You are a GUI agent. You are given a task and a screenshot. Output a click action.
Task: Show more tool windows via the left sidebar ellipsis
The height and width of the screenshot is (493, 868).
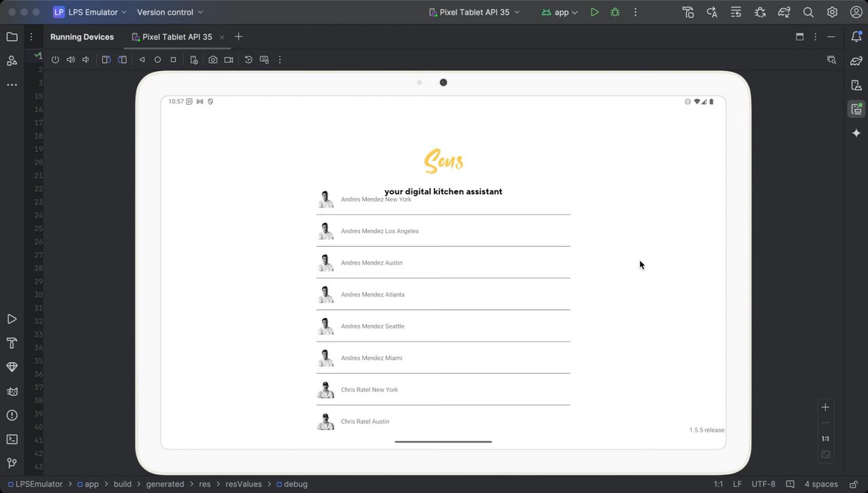(12, 85)
